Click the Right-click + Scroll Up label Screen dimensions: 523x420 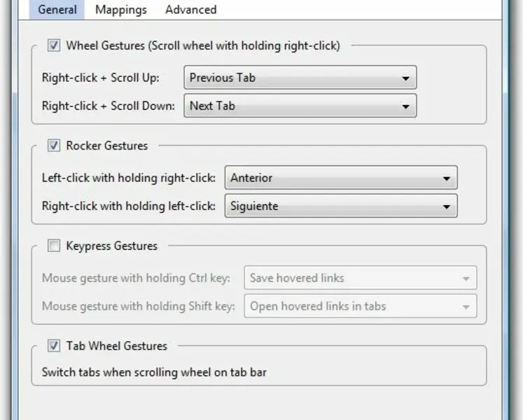click(x=100, y=78)
